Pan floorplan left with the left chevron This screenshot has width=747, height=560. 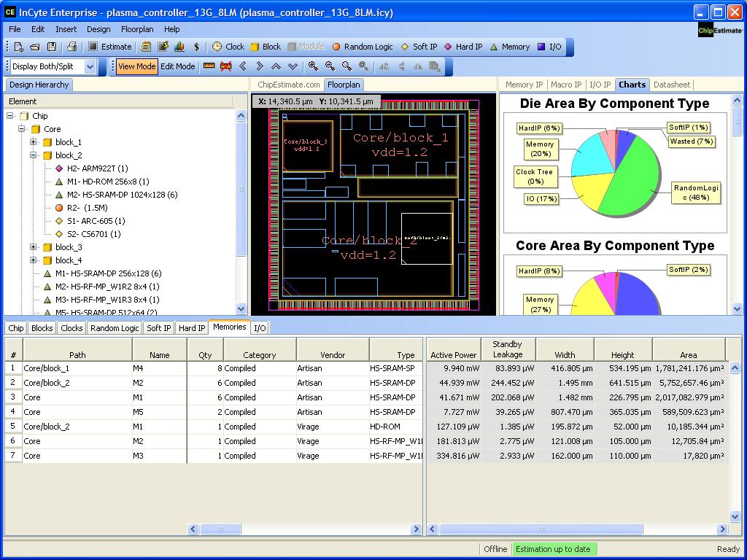pos(242,66)
